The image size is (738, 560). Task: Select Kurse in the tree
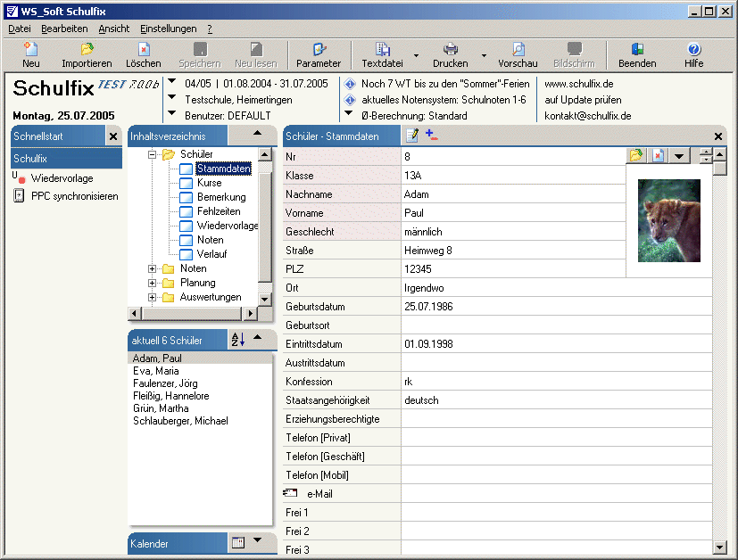[x=209, y=183]
